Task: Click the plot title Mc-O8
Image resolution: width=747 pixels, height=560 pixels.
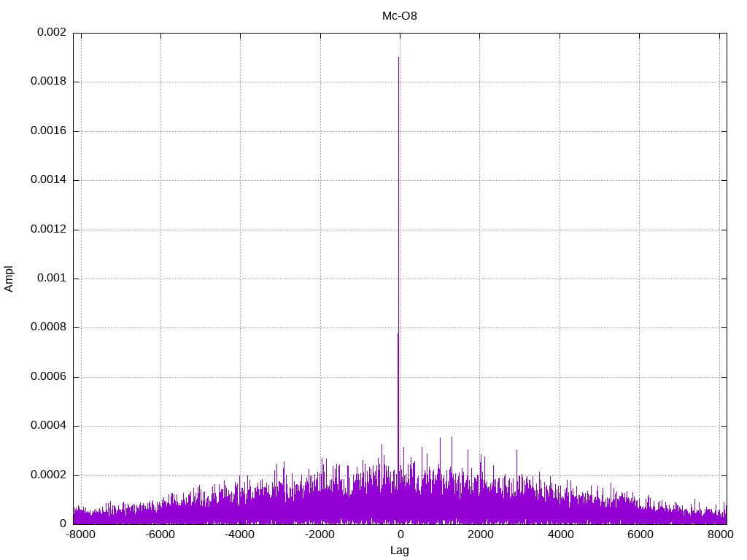Action: 399,16
